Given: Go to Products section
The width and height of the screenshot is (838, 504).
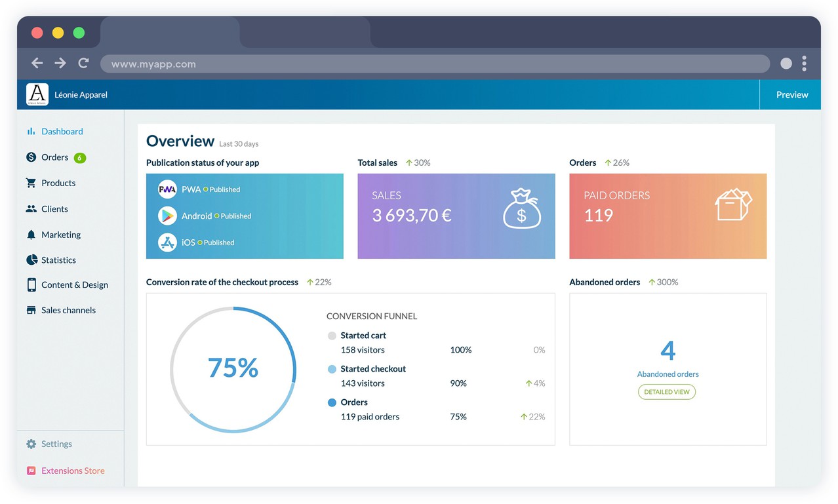Looking at the screenshot, I should click(x=58, y=183).
